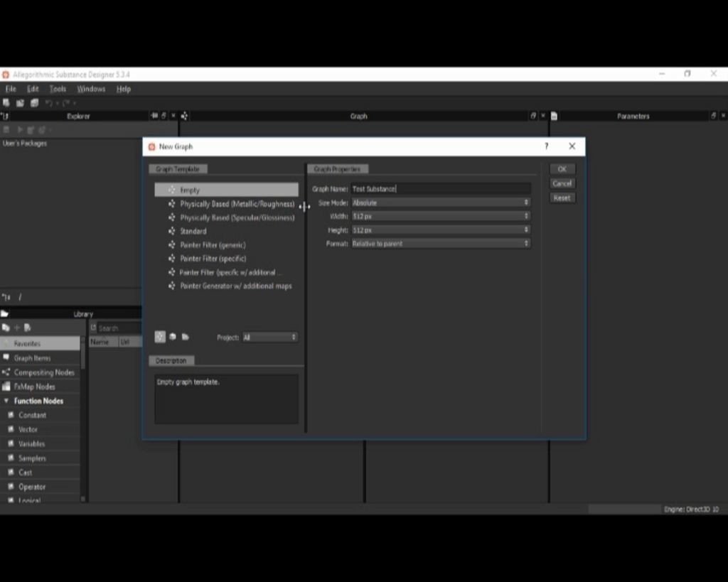Click the Explorer panel header icon
This screenshot has height=582, width=728.
click(x=5, y=116)
